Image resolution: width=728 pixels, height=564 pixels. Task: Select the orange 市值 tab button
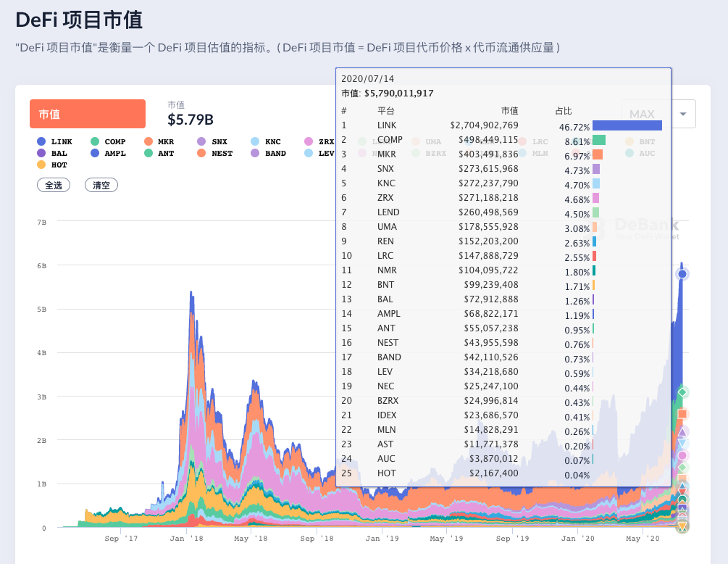pyautogui.click(x=88, y=114)
